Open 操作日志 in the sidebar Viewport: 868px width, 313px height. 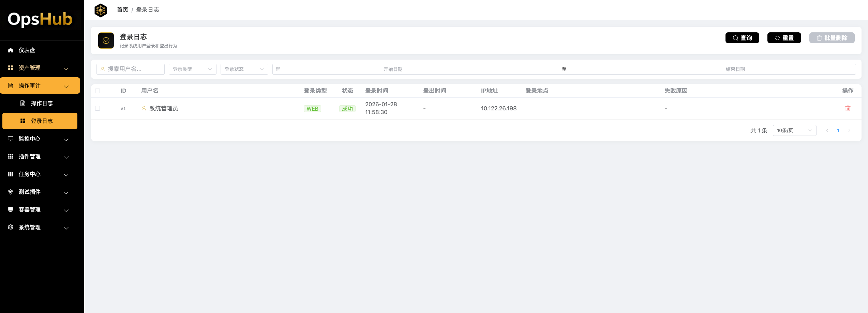coord(42,103)
